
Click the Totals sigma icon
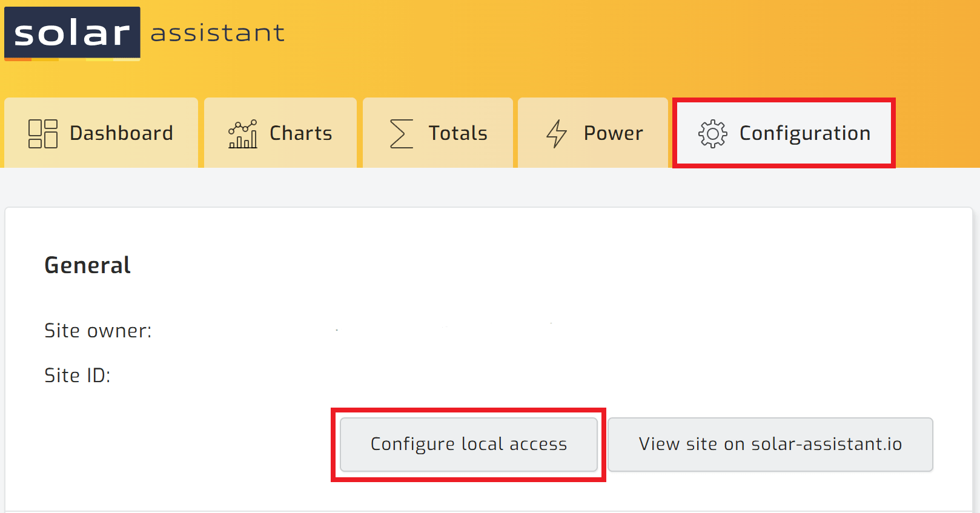(x=401, y=133)
